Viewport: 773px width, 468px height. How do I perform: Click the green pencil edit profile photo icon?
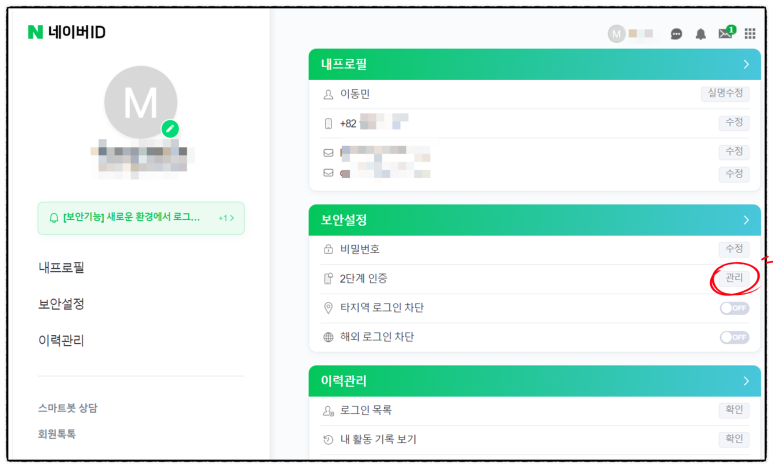click(x=170, y=129)
